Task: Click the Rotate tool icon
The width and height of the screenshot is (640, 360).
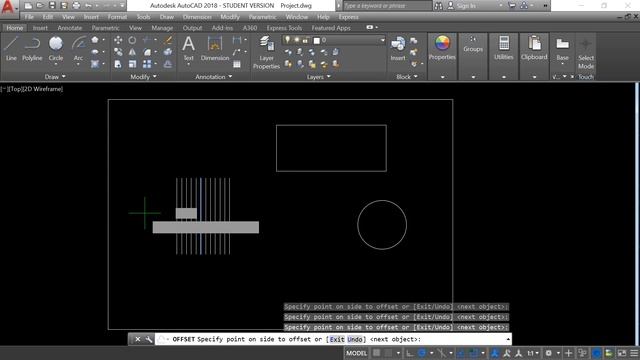Action: tap(132, 40)
